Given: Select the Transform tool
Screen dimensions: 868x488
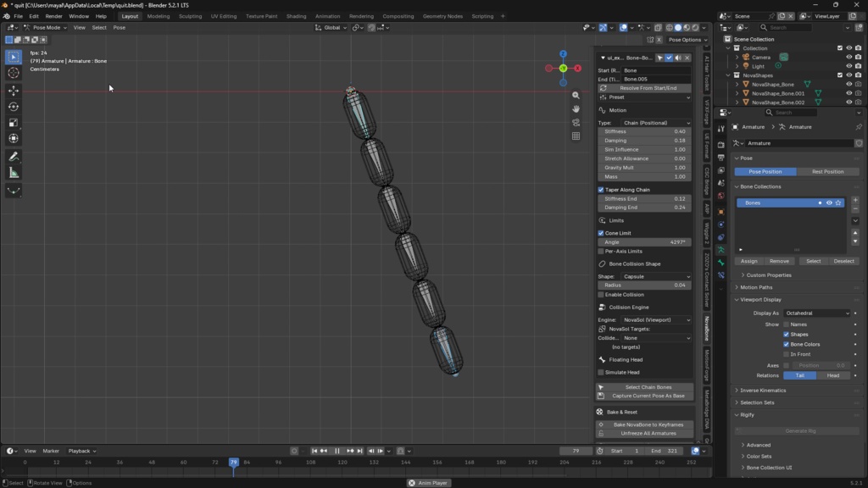Looking at the screenshot, I should coord(14,139).
